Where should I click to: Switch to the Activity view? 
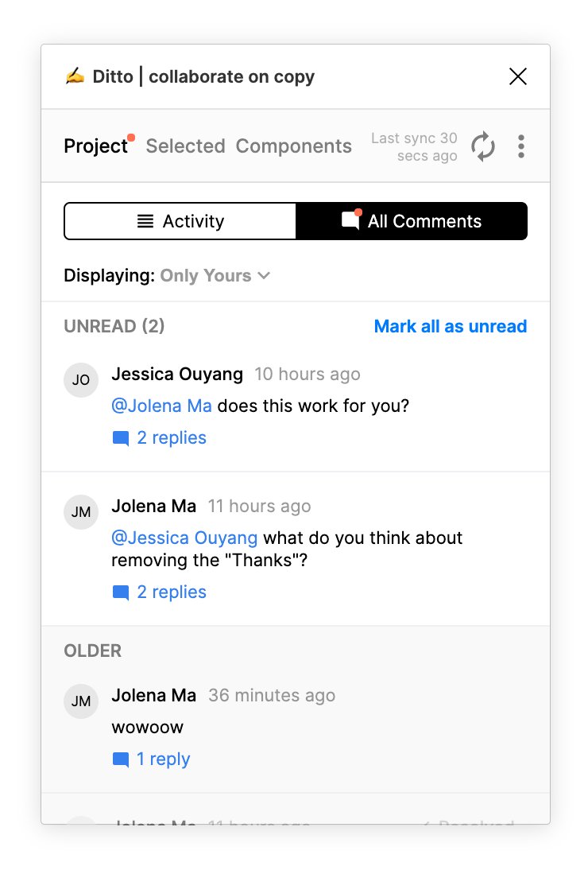(x=180, y=221)
